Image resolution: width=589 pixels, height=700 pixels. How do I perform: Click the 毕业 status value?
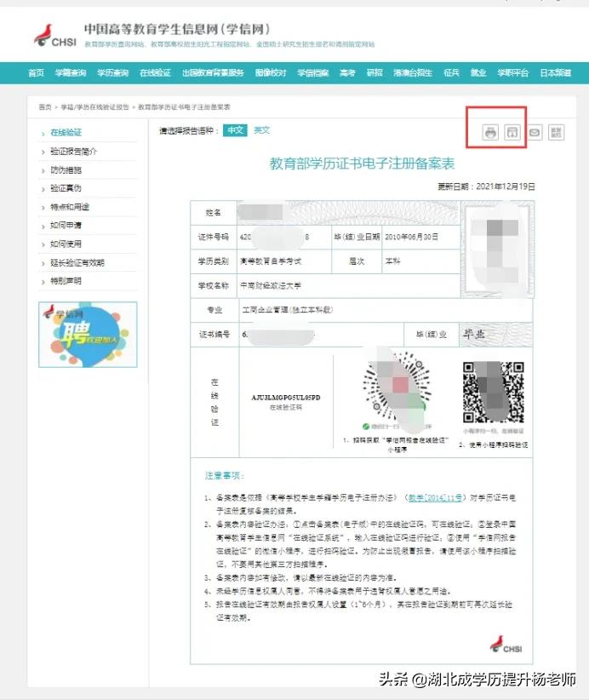tap(474, 334)
